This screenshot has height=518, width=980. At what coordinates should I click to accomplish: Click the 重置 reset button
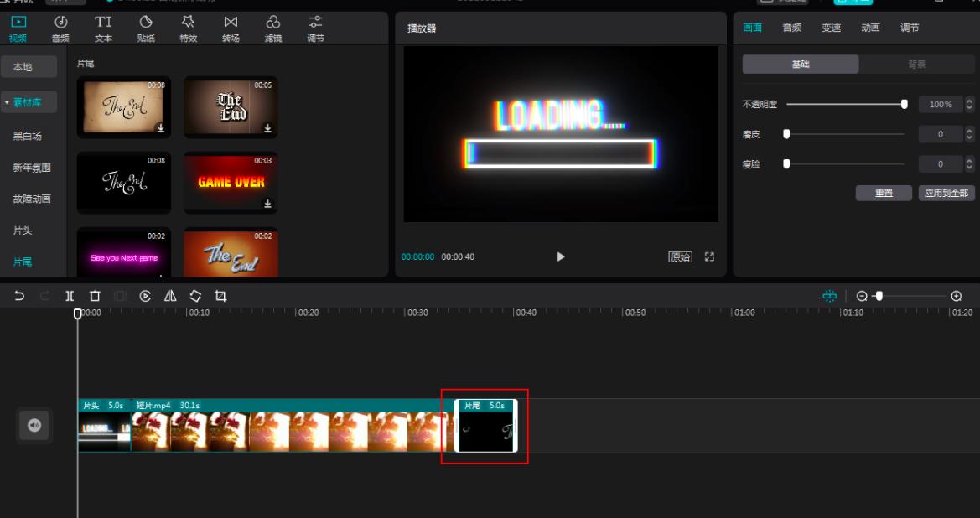coord(884,194)
